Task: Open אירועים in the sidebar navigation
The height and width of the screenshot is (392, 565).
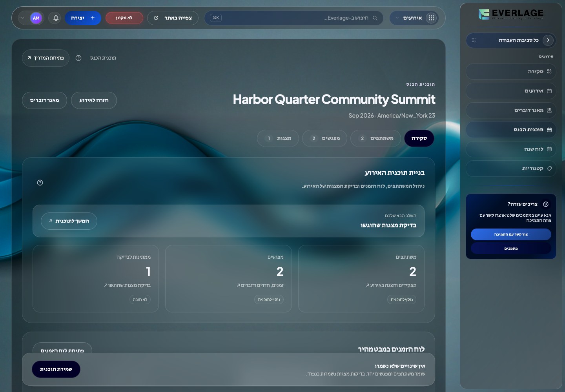Action: tap(511, 91)
